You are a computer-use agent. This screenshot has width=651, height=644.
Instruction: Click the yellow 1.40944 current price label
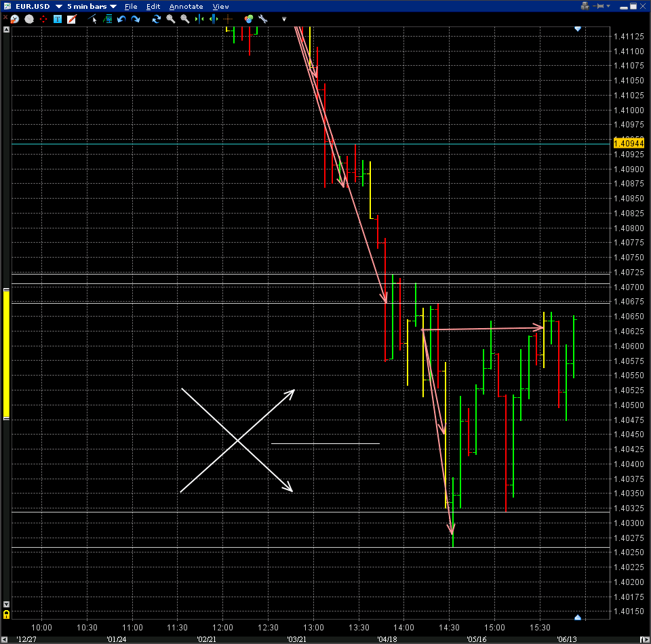coord(629,144)
